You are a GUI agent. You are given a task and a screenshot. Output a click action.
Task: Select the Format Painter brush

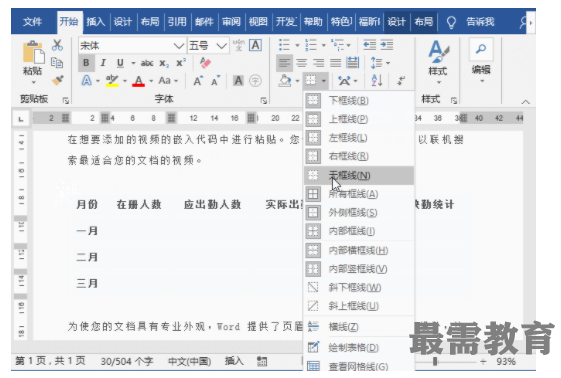[57, 80]
